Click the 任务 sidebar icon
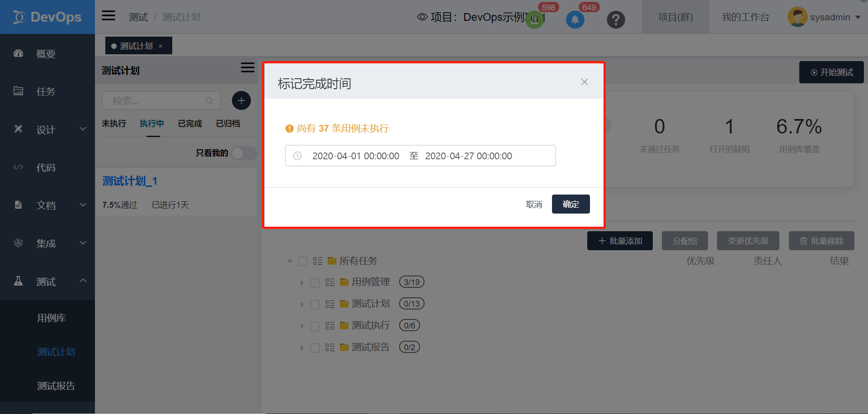The height and width of the screenshot is (414, 868). [19, 91]
